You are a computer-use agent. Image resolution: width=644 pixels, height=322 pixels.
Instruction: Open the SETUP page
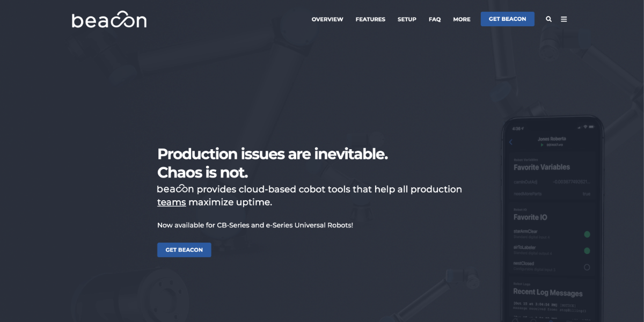[x=407, y=19]
